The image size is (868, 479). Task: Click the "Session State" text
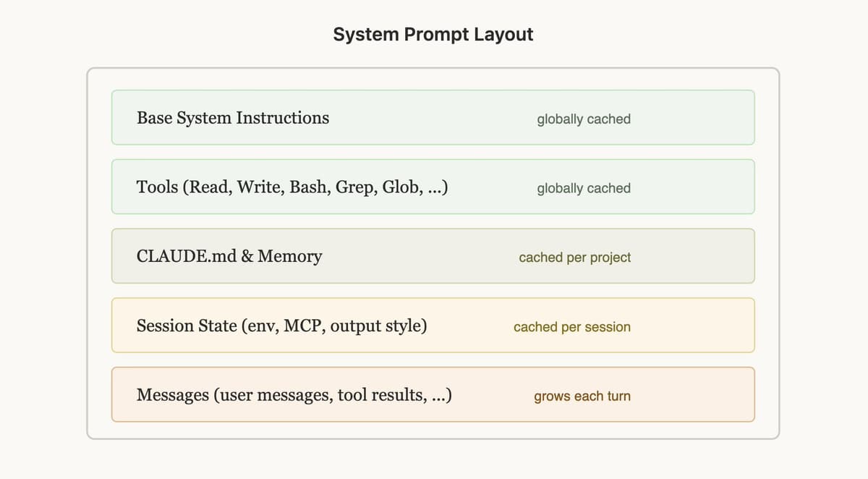click(186, 326)
